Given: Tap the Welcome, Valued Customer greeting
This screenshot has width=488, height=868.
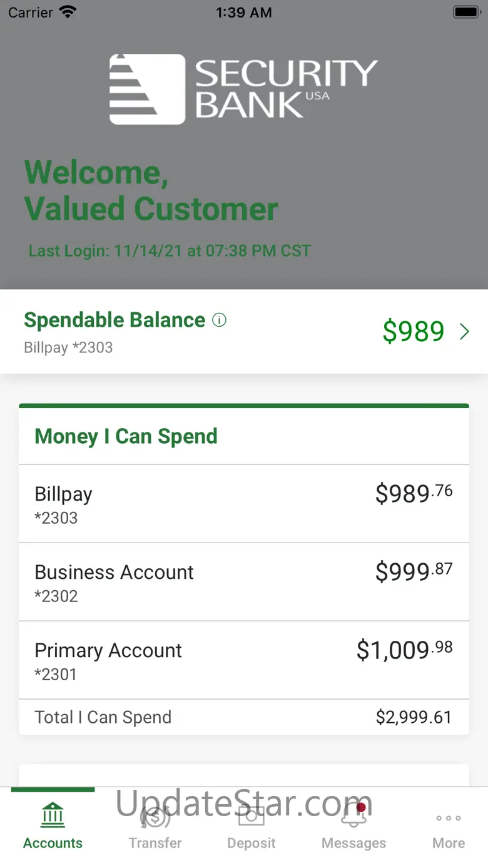Looking at the screenshot, I should click(151, 191).
